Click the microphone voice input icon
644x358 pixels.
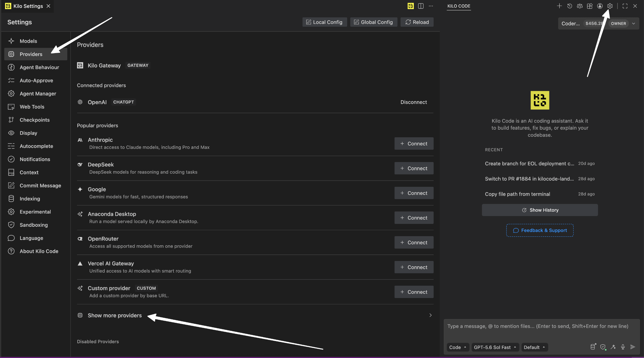point(623,347)
